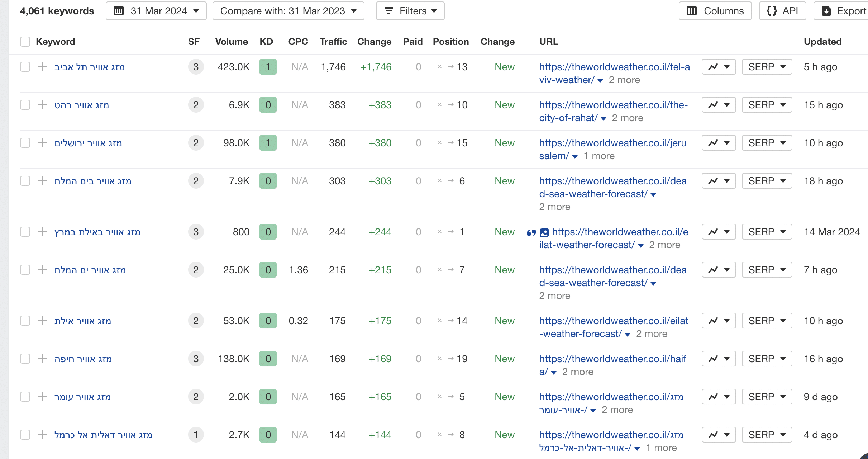
Task: Click SERP button in דאלית אל כרמל row
Action: pyautogui.click(x=767, y=435)
